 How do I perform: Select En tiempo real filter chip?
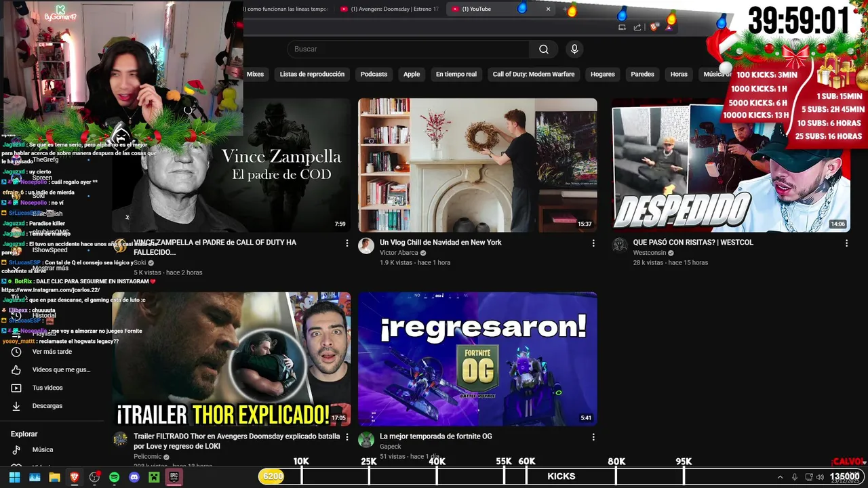point(456,74)
